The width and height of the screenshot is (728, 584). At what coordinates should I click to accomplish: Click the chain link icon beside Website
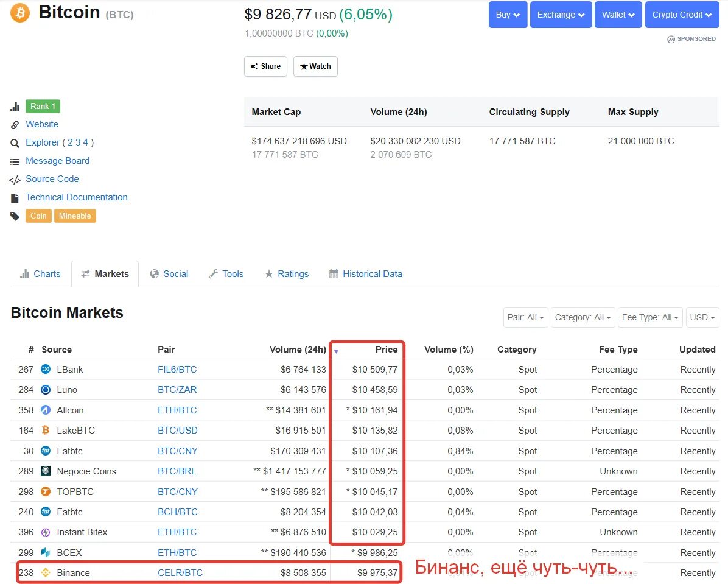point(15,125)
